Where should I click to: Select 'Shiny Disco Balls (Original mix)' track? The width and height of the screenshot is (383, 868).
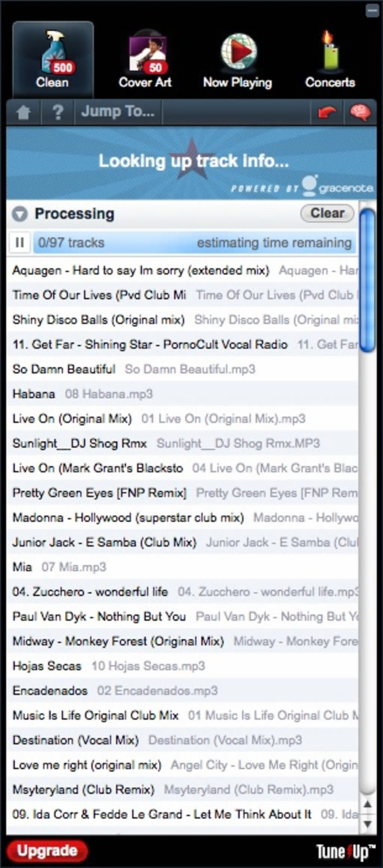pyautogui.click(x=182, y=320)
